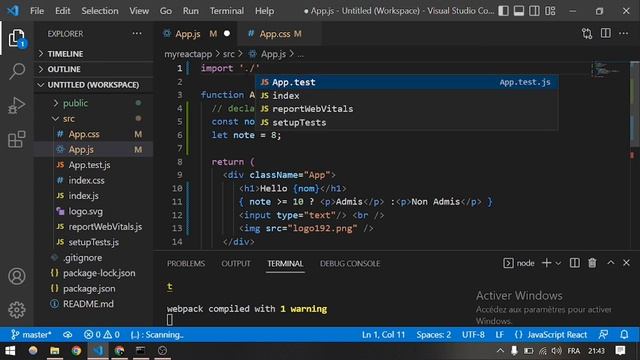Open the Edit menu
This screenshot has width=640, height=360.
coord(62,11)
